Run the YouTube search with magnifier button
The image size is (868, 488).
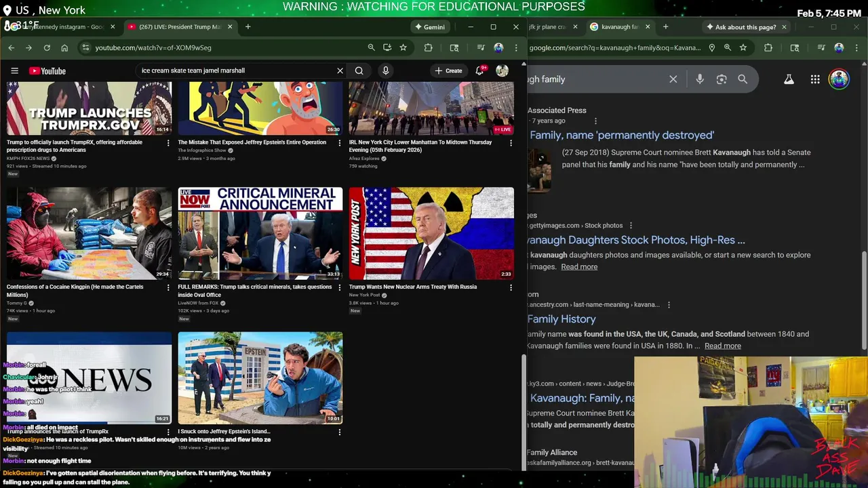[x=359, y=70]
